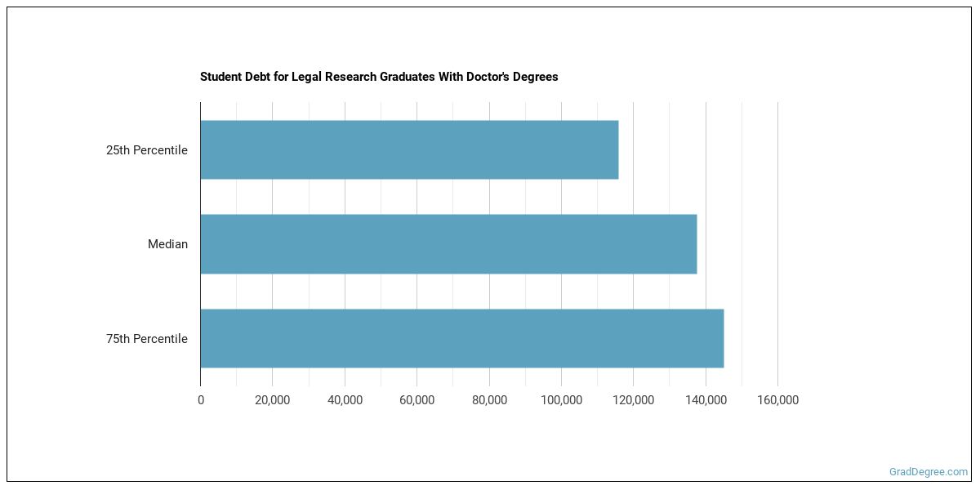Select the 75th Percentile bar
This screenshot has height=490, width=980.
click(461, 338)
